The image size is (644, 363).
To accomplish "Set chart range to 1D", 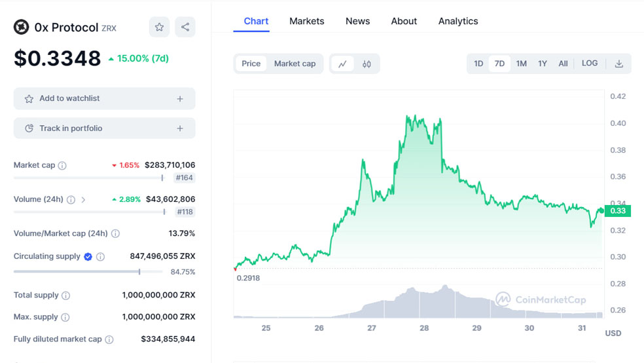I will tap(478, 64).
